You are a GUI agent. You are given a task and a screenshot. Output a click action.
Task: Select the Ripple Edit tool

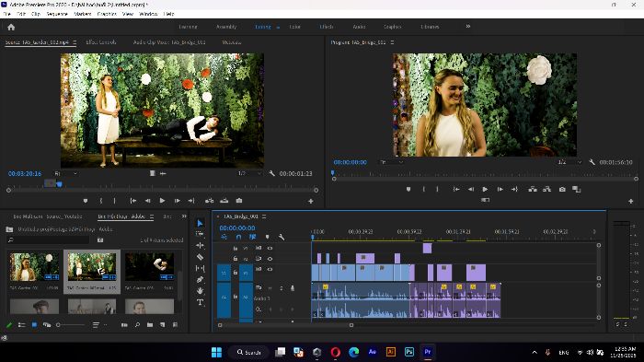[x=200, y=246]
